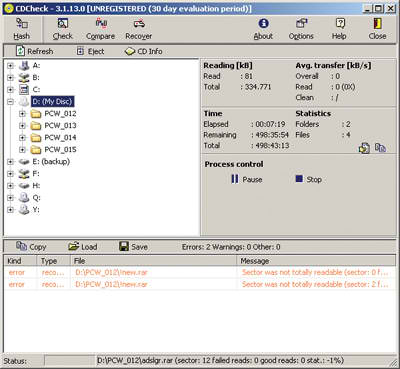Sort log by the Type column
The image size is (400, 369).
coord(54,261)
